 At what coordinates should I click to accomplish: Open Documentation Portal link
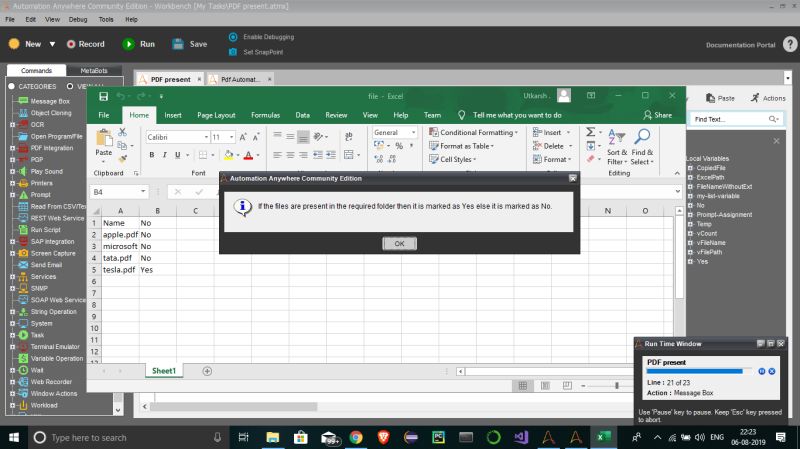tap(740, 45)
